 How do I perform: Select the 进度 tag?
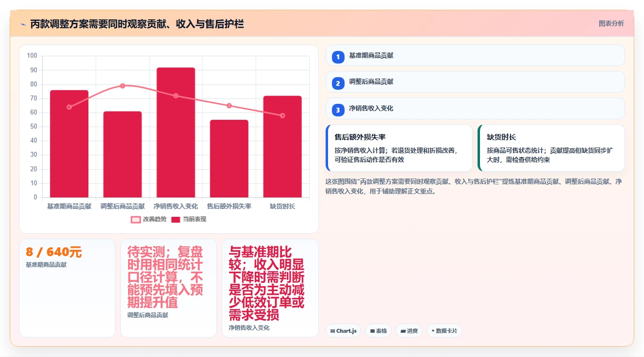(409, 331)
